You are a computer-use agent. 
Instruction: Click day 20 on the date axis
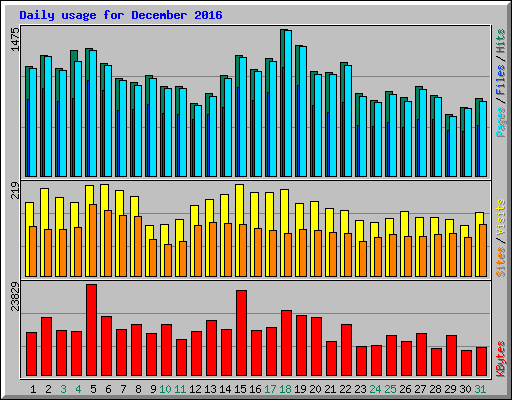pyautogui.click(x=315, y=389)
